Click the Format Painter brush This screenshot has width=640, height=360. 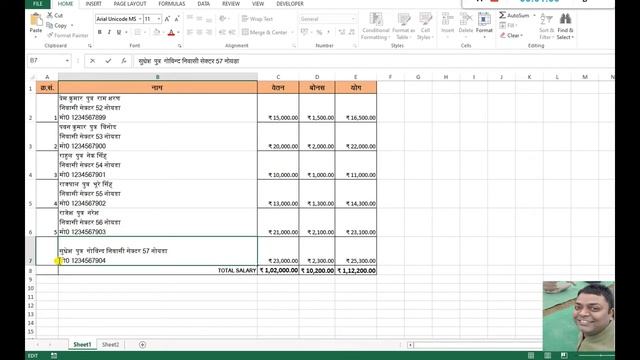click(50, 36)
